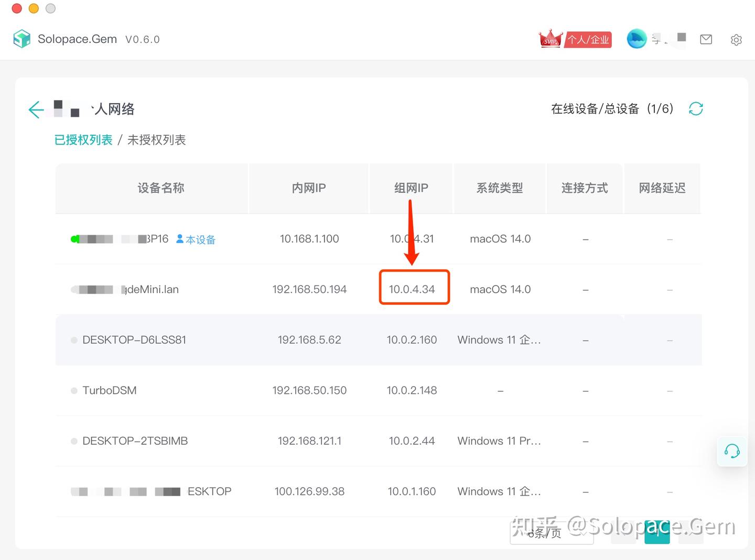The image size is (755, 560).
Task: Click the Solopace.Gem logo icon
Action: tap(21, 38)
